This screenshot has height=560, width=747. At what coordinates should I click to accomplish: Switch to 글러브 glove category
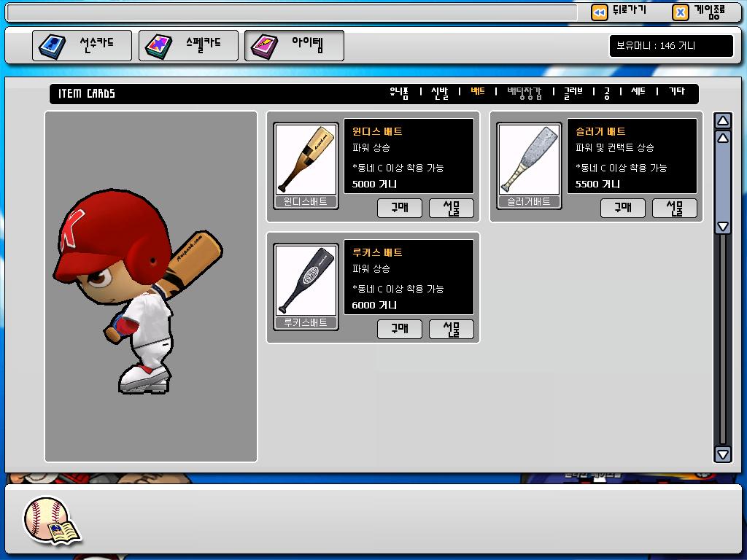(x=573, y=93)
